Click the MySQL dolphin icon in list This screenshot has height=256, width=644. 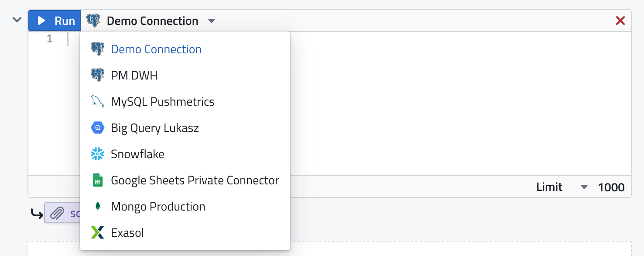coord(97,102)
